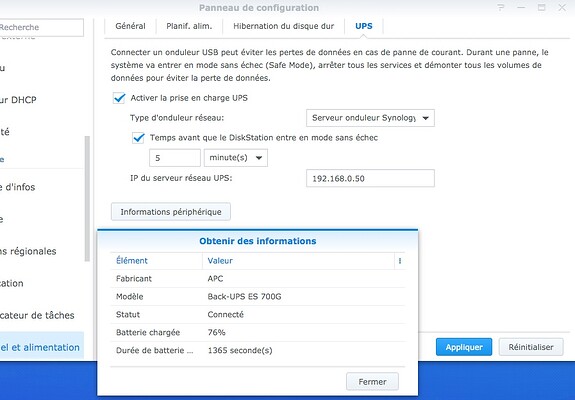575x400 pixels.
Task: Click the Informations périphérique button
Action: tap(171, 212)
